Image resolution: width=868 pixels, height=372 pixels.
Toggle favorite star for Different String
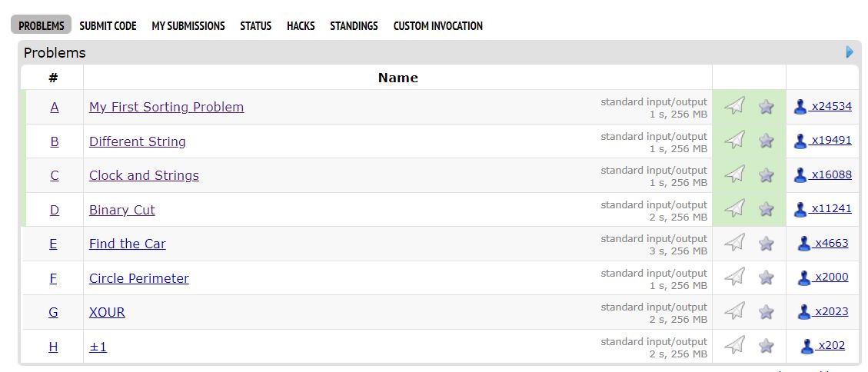766,141
